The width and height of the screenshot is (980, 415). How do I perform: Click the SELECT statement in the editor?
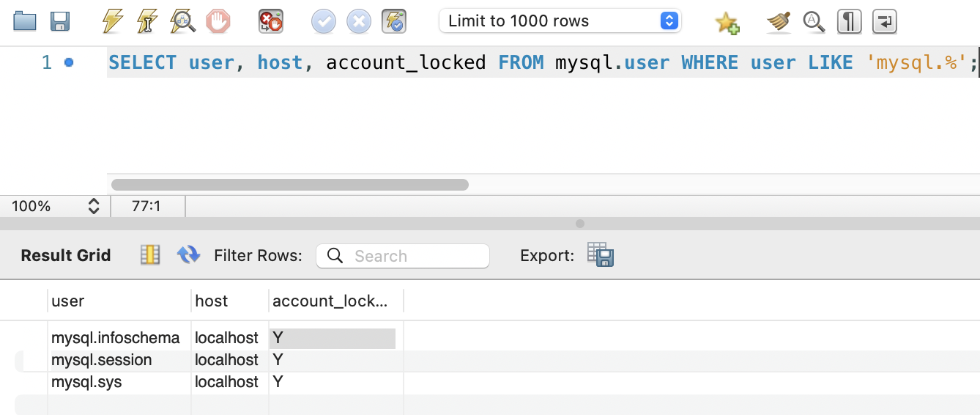[543, 63]
